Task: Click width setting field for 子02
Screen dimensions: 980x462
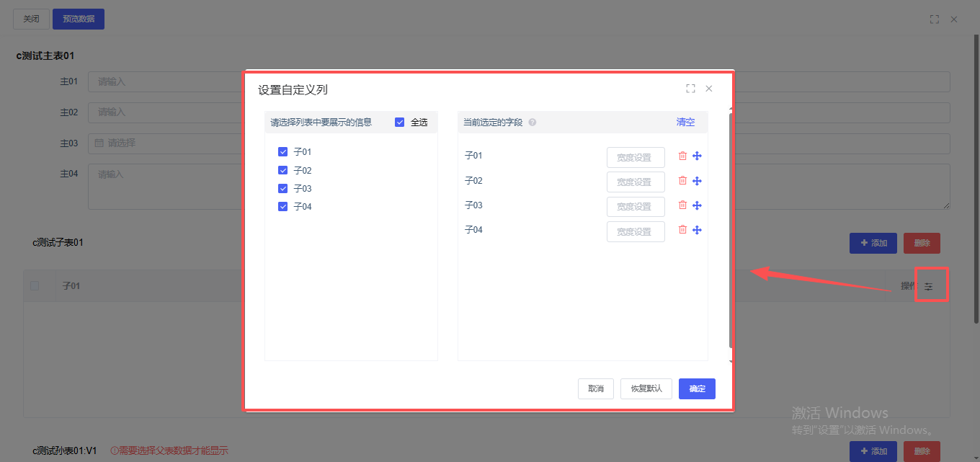Action: coord(635,182)
